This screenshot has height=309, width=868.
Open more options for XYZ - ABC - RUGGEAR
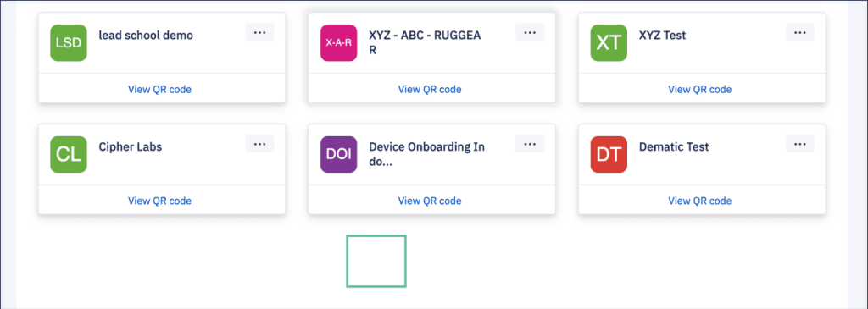[530, 32]
